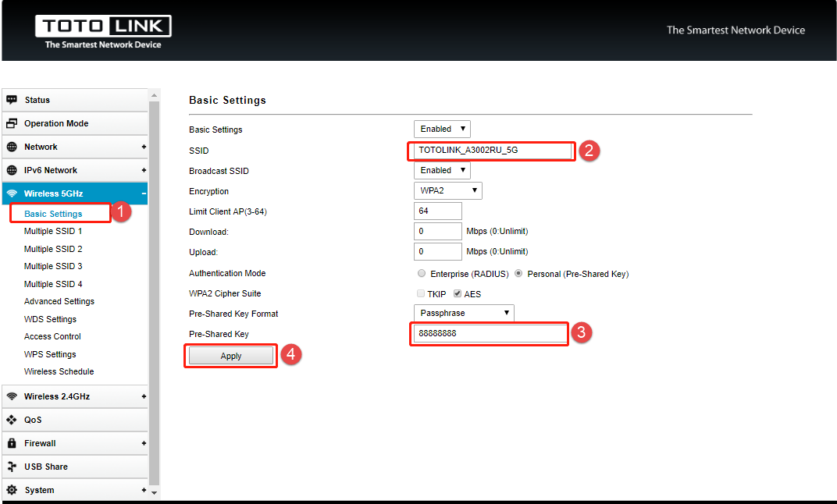Screen dimensions: 837x504
Task: Click the SSID text input field
Action: pos(492,150)
